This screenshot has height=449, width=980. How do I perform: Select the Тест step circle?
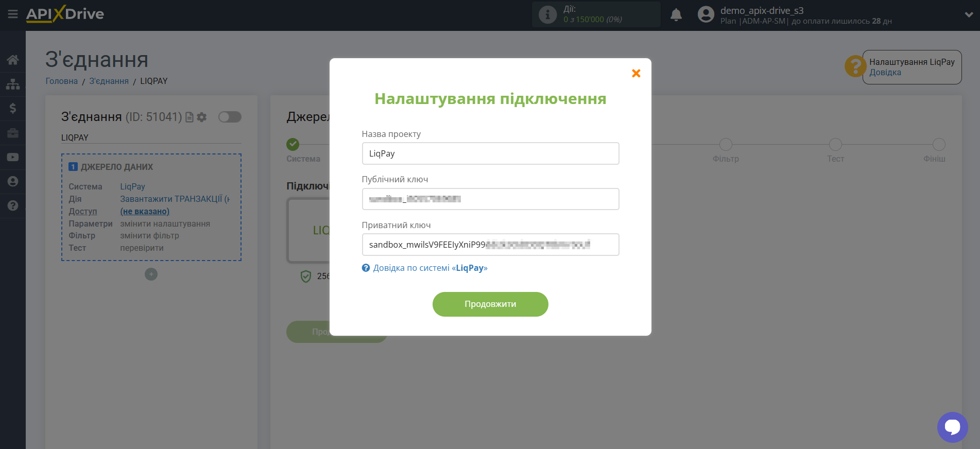tap(835, 145)
